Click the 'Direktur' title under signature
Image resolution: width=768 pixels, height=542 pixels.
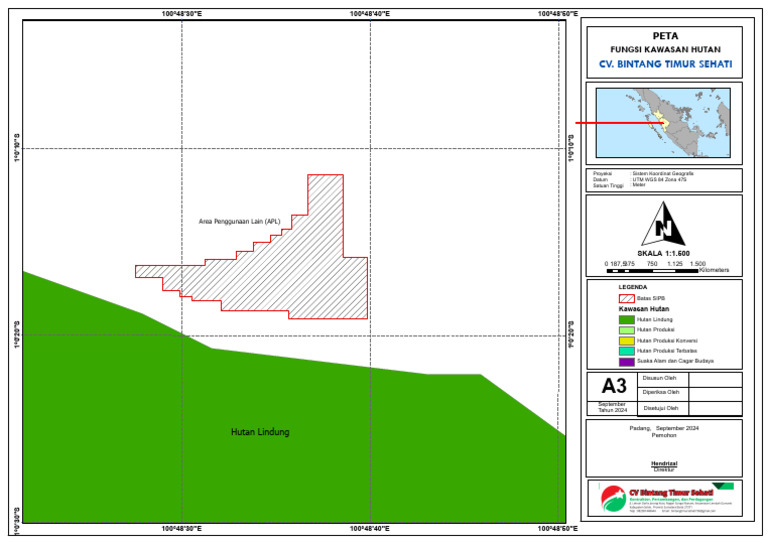point(664,469)
